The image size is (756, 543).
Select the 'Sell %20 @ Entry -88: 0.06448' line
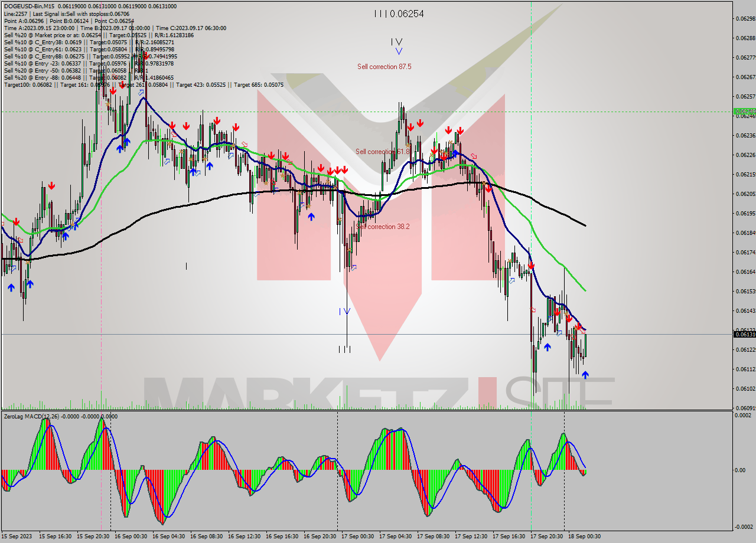[89, 77]
